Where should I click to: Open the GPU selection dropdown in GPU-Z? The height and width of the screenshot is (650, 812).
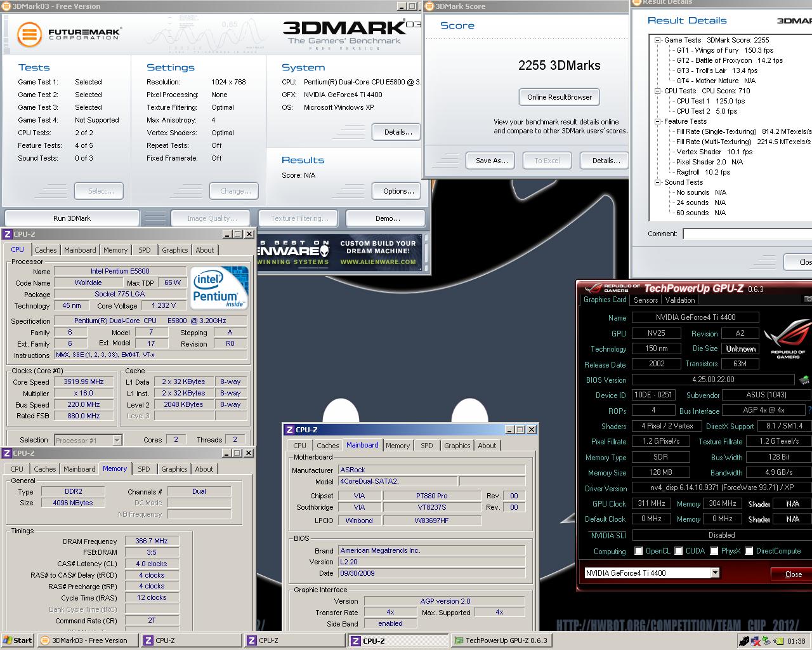pyautogui.click(x=715, y=573)
